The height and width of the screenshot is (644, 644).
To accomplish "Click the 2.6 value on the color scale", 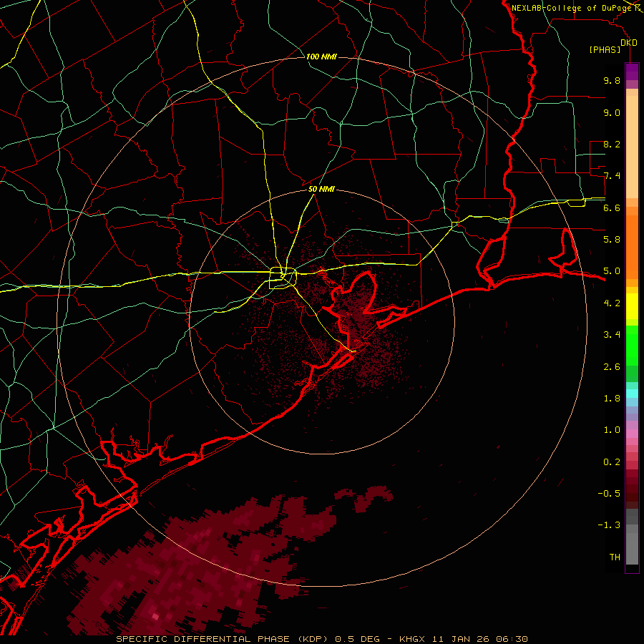I will (612, 367).
